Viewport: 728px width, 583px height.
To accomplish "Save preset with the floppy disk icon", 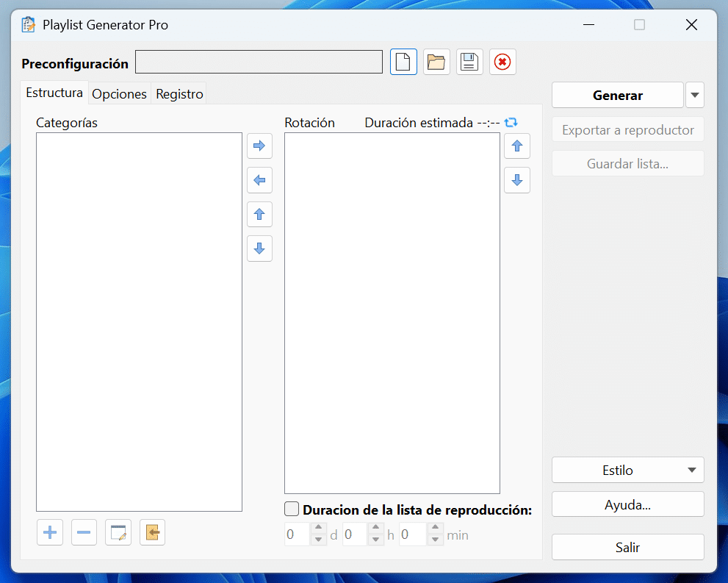I will pyautogui.click(x=469, y=62).
